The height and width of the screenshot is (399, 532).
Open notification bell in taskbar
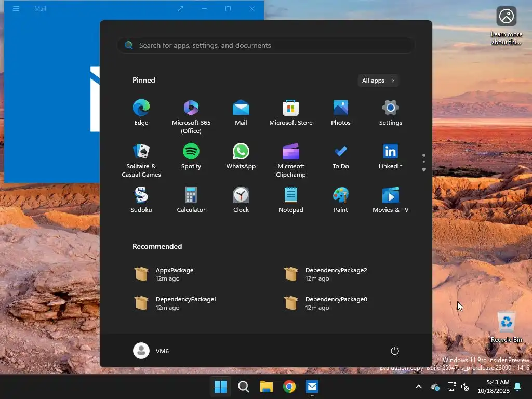tap(518, 387)
